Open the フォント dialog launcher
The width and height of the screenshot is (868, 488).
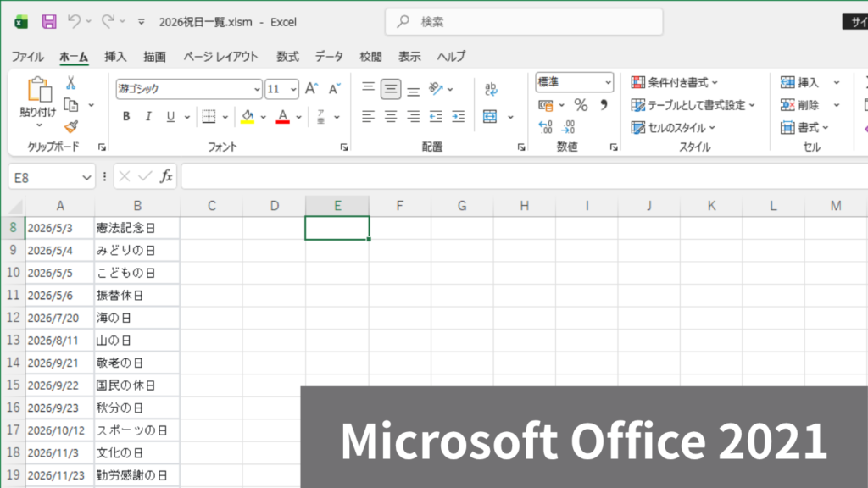click(x=344, y=147)
